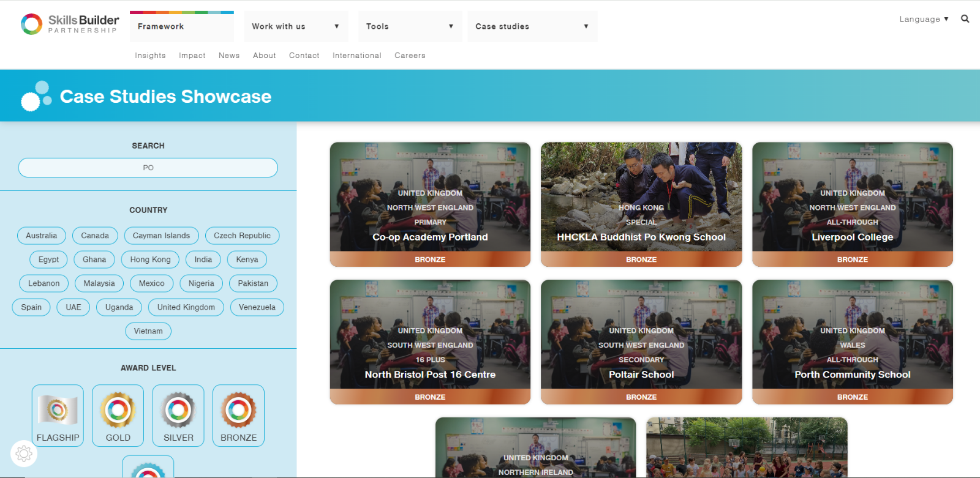This screenshot has height=478, width=980.
Task: Toggle the India country filter
Action: click(x=203, y=260)
